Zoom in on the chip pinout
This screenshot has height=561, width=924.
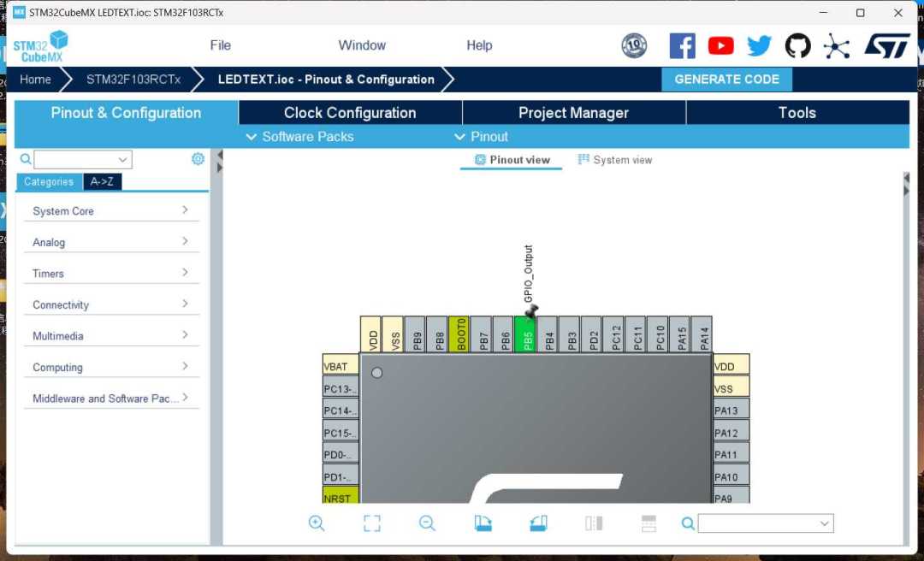pyautogui.click(x=317, y=523)
